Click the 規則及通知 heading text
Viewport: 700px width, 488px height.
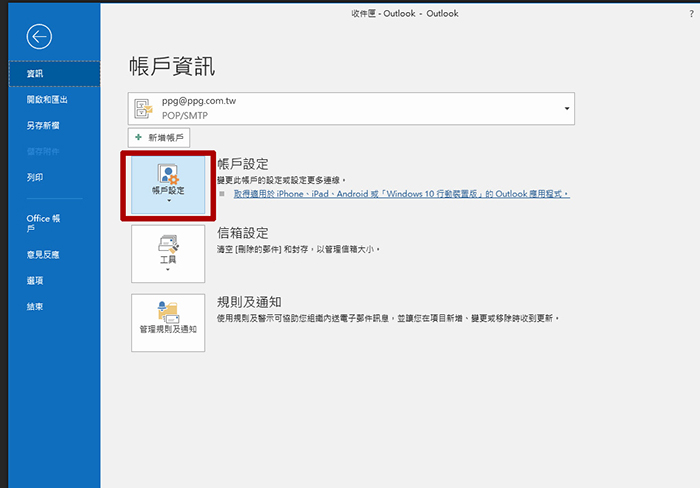[x=249, y=302]
